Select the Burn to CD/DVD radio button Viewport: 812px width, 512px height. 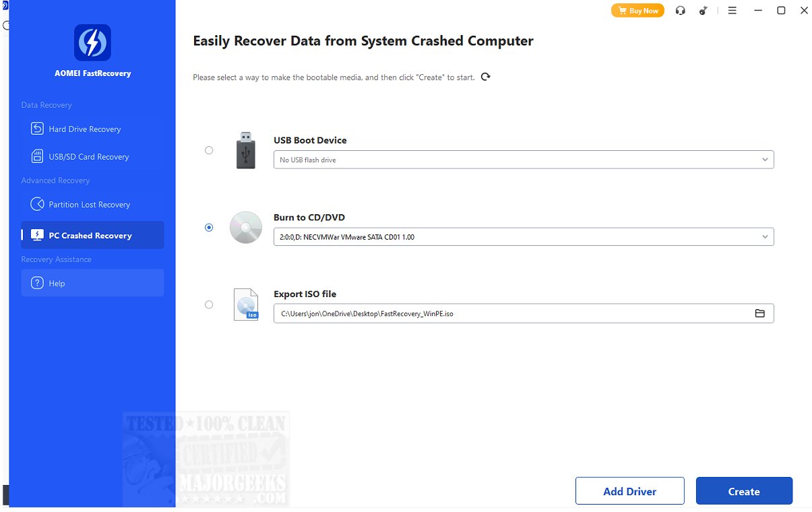pyautogui.click(x=209, y=228)
